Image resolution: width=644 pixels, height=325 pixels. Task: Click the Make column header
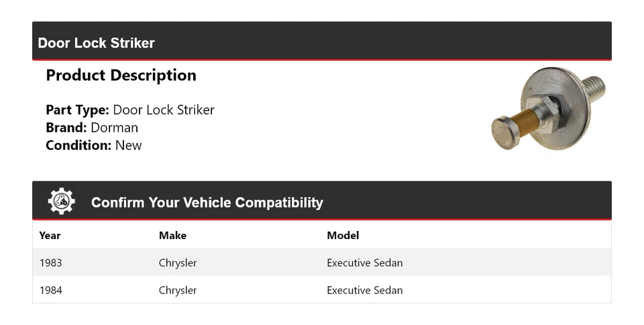[x=172, y=235]
